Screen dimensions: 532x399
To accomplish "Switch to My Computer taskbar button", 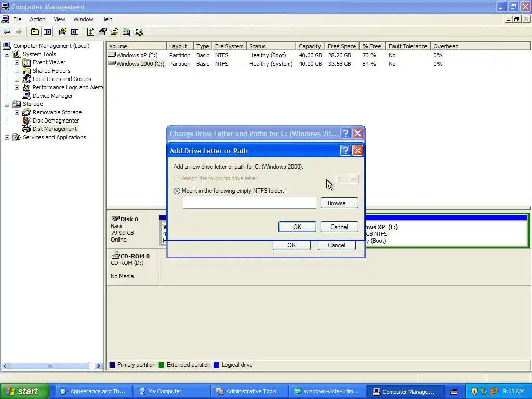I will [x=170, y=391].
